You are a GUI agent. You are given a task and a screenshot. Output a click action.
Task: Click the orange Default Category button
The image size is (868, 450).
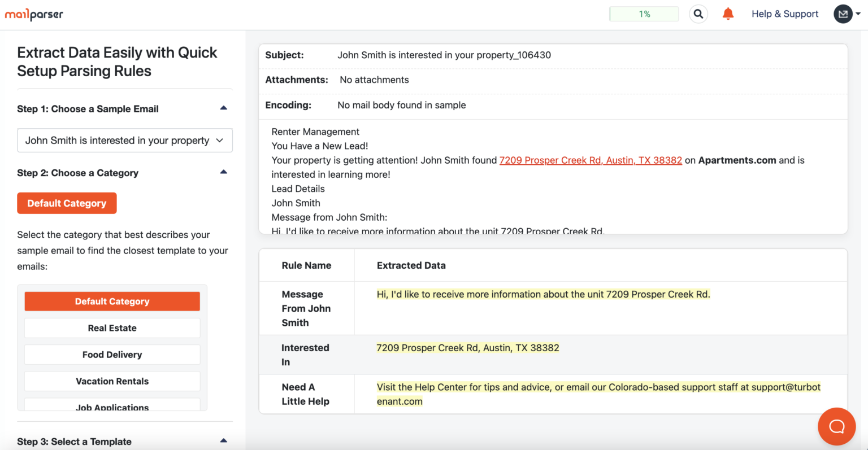[67, 203]
